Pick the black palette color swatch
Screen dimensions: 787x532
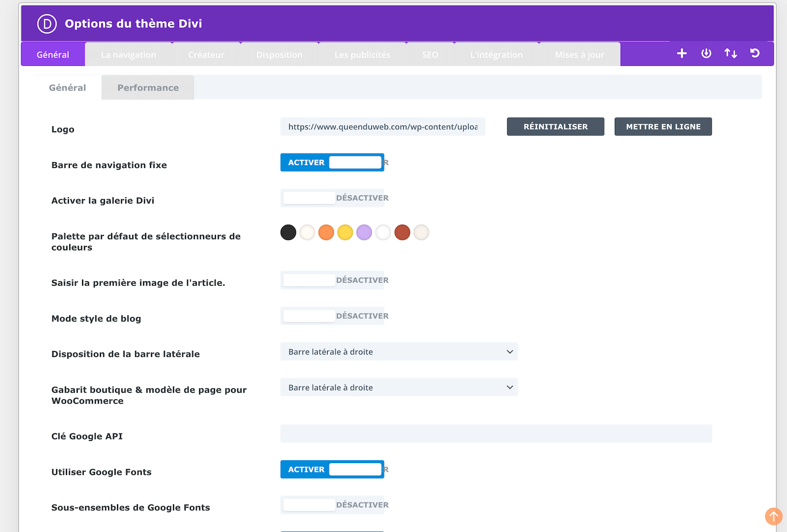(288, 232)
